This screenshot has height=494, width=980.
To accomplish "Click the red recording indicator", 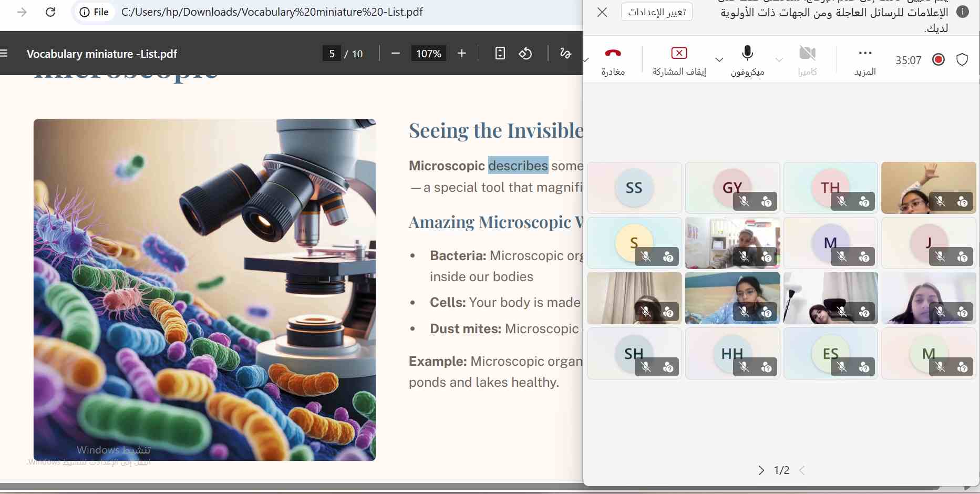I will point(938,60).
